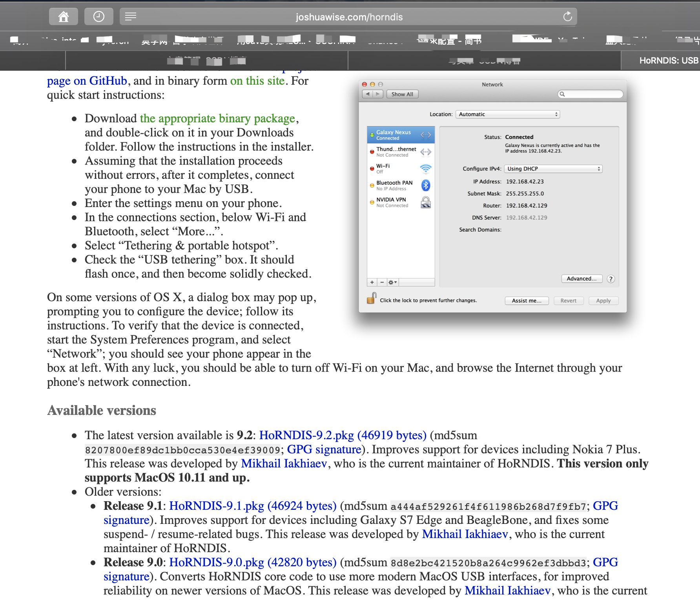Click the minus button below the network list
This screenshot has height=600, width=700.
point(382,282)
